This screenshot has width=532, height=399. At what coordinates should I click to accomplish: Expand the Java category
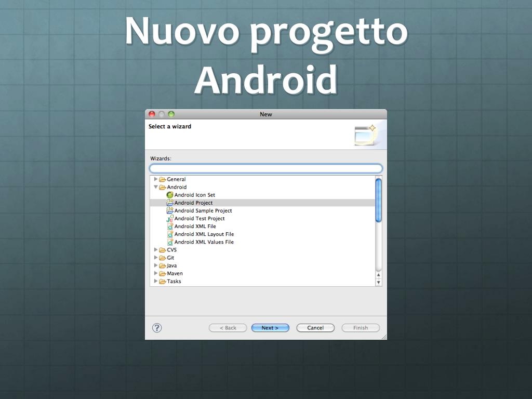pyautogui.click(x=156, y=265)
